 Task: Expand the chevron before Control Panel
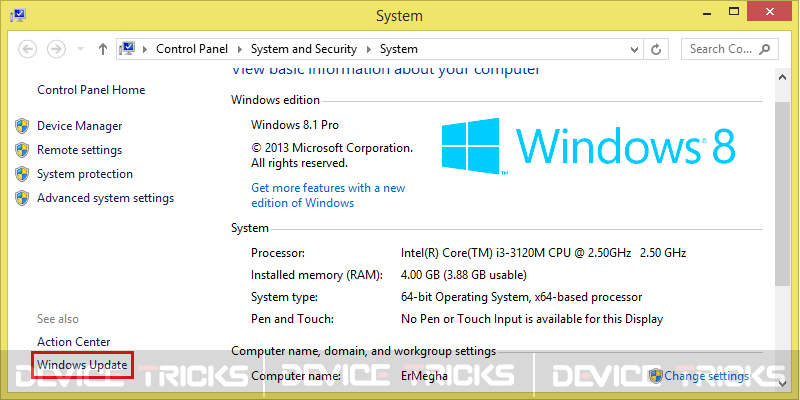click(145, 49)
